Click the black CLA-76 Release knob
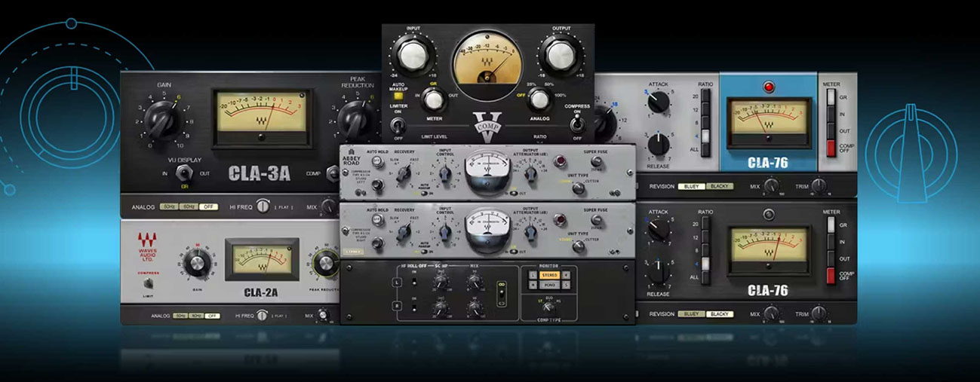This screenshot has width=980, height=382. (x=658, y=271)
